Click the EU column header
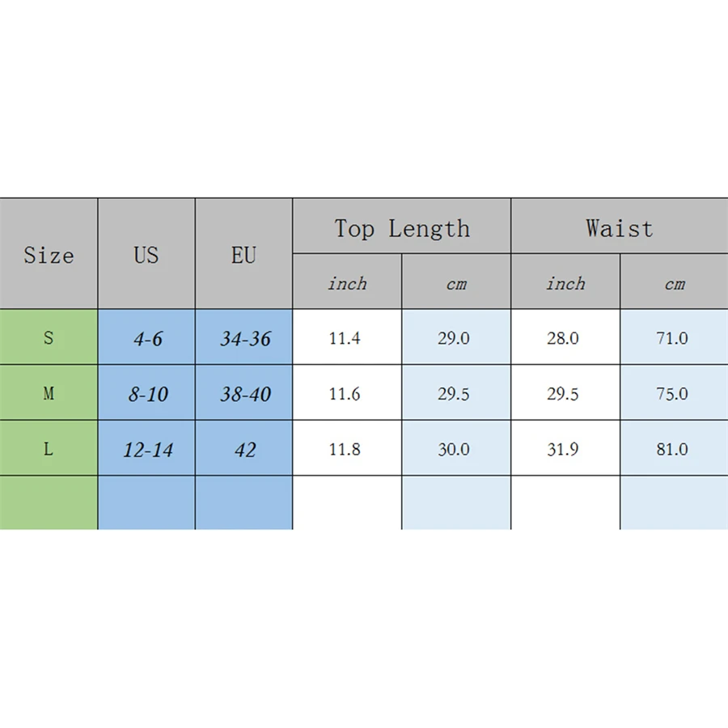This screenshot has width=728, height=728. (x=243, y=255)
